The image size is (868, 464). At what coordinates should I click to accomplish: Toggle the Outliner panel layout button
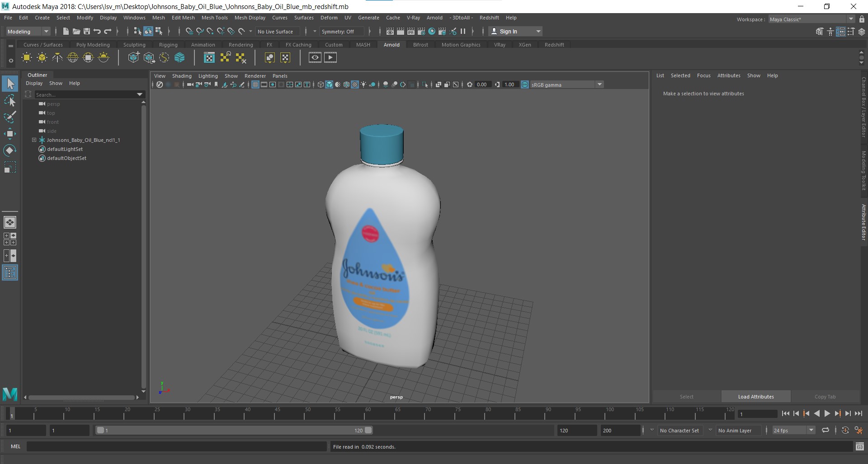(10, 272)
